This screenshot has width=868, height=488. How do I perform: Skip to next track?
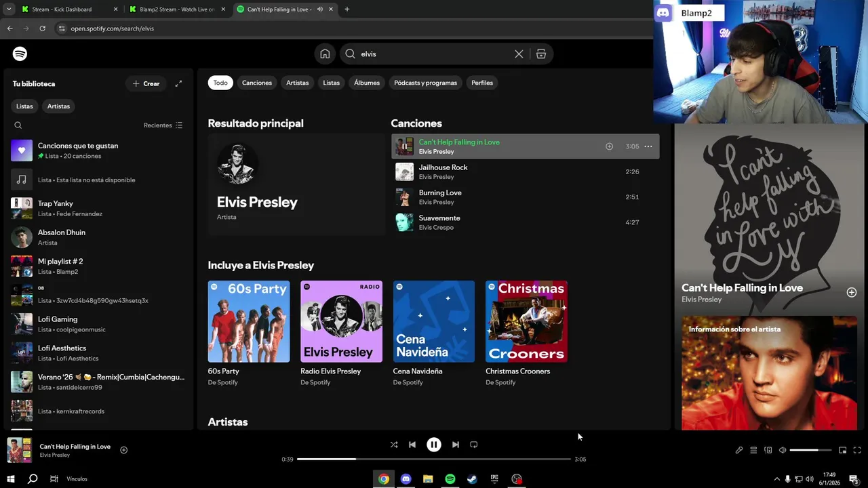[456, 445]
